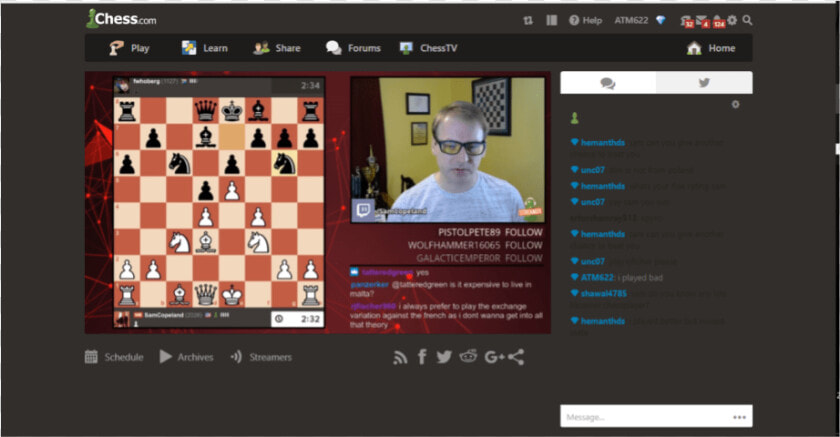Go to Home in navigation bar

pos(711,48)
